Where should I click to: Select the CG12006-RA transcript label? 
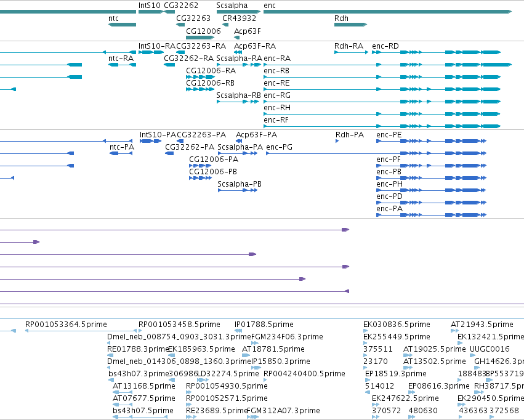pyautogui.click(x=211, y=71)
